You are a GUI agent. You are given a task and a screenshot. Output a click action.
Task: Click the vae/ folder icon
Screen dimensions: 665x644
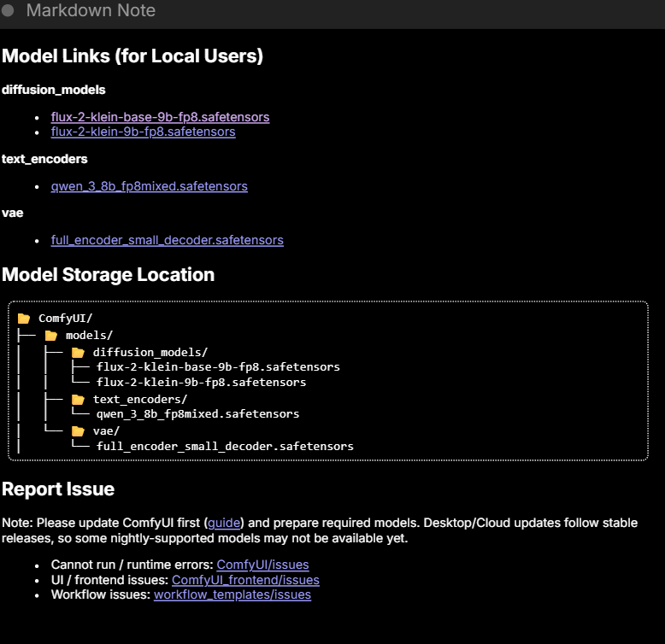[78, 431]
